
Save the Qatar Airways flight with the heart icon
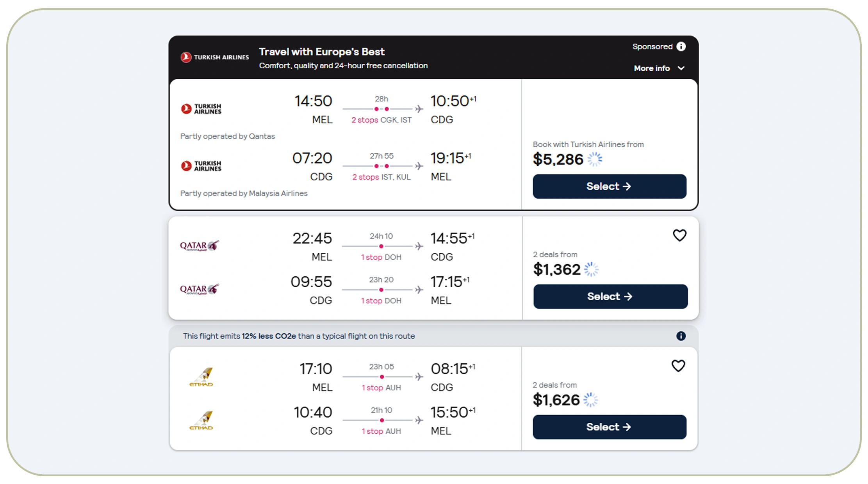coord(679,235)
